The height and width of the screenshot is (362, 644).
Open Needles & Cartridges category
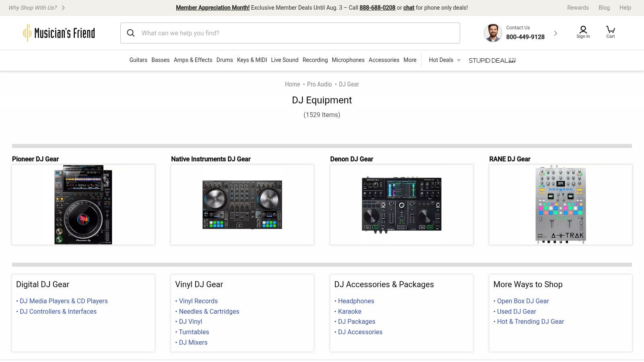(209, 311)
